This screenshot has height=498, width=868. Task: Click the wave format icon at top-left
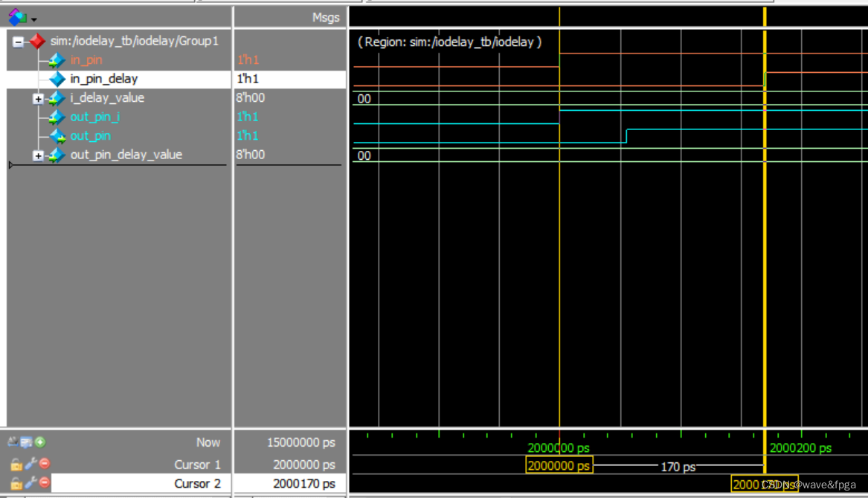(17, 17)
